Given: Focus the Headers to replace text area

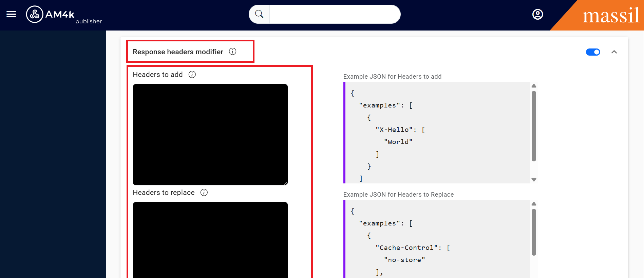Looking at the screenshot, I should (x=210, y=240).
